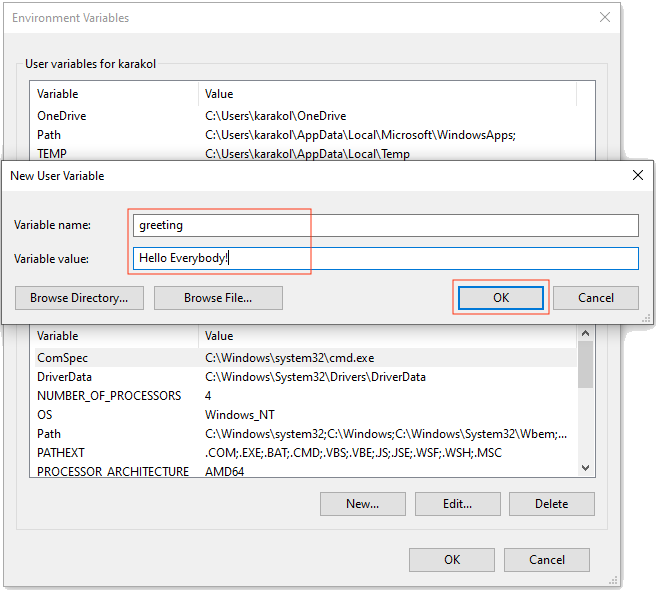Select the user Path variable row

(x=305, y=135)
